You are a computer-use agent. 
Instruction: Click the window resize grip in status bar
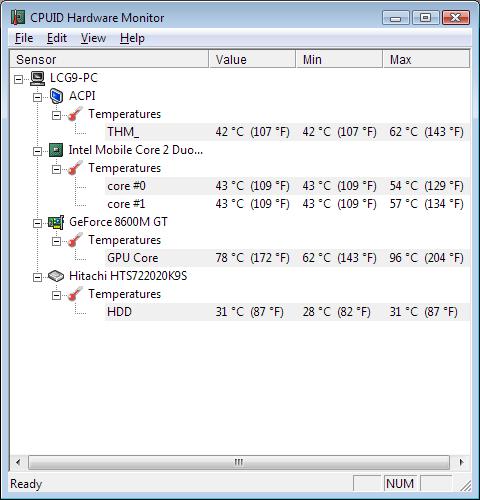tap(465, 486)
